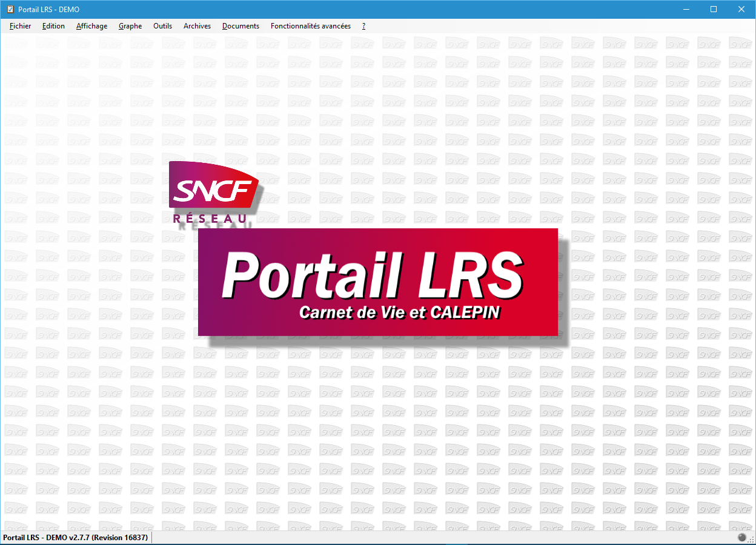
Task: Click the Carnet de Vie et CALEPIN subtitle
Action: click(x=400, y=312)
